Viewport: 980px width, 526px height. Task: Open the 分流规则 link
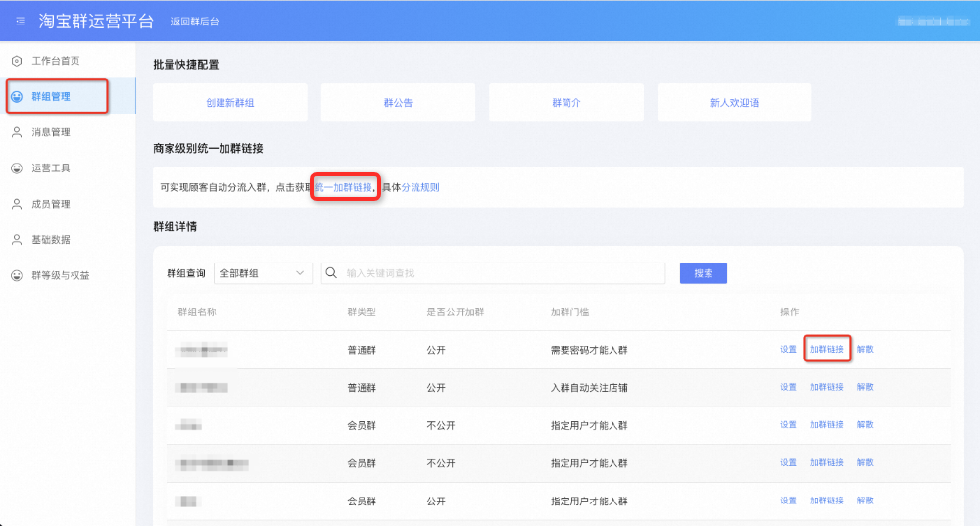(420, 187)
